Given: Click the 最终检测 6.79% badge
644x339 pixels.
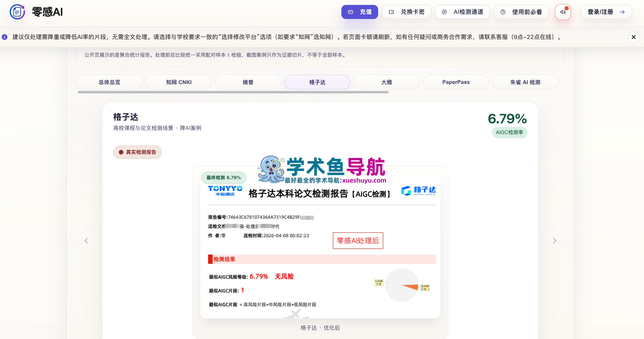Looking at the screenshot, I should tap(224, 178).
